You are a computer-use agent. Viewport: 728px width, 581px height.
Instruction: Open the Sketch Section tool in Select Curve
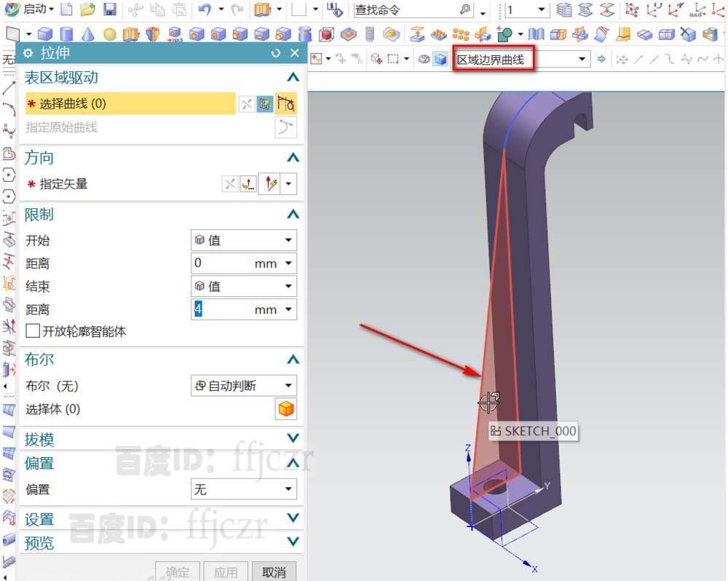pyautogui.click(x=286, y=103)
